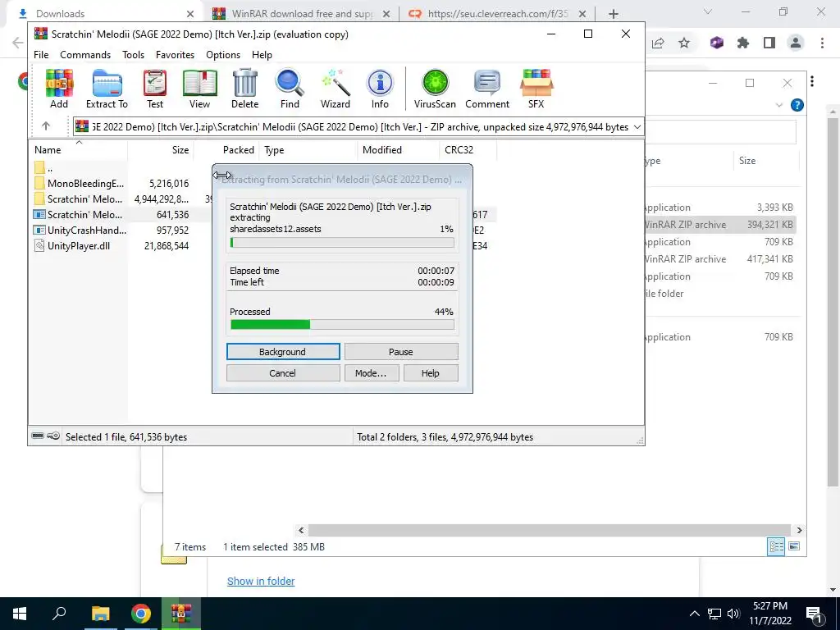Switch Explorer to details view icon
This screenshot has height=630, width=840.
(776, 546)
